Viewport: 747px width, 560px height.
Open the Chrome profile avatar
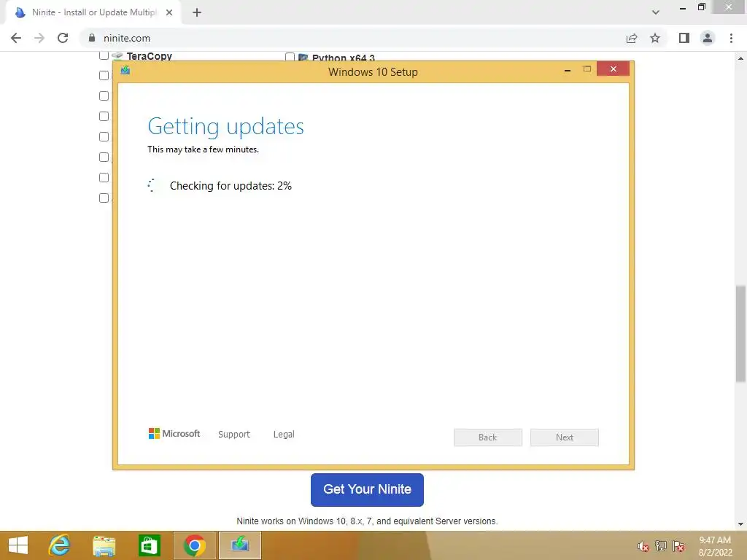708,38
